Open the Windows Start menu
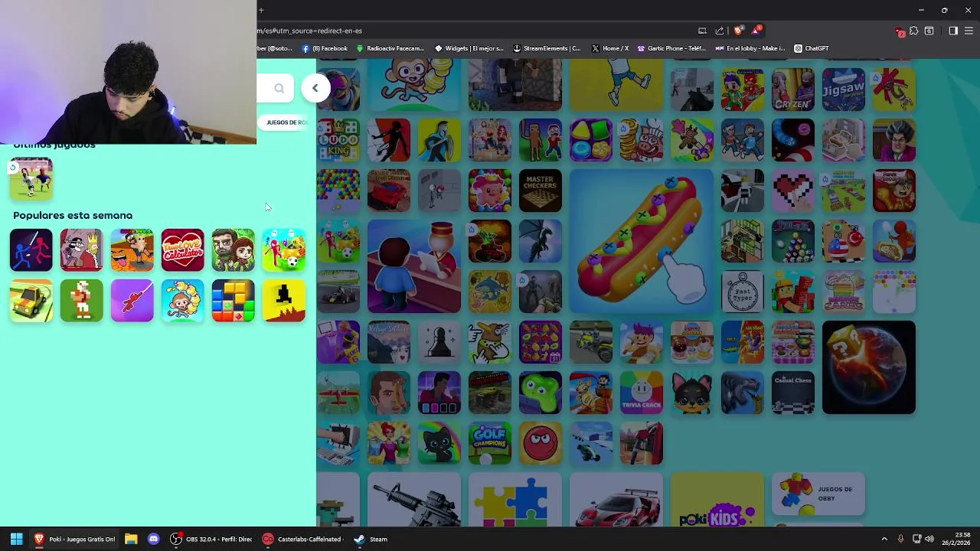 pos(16,539)
